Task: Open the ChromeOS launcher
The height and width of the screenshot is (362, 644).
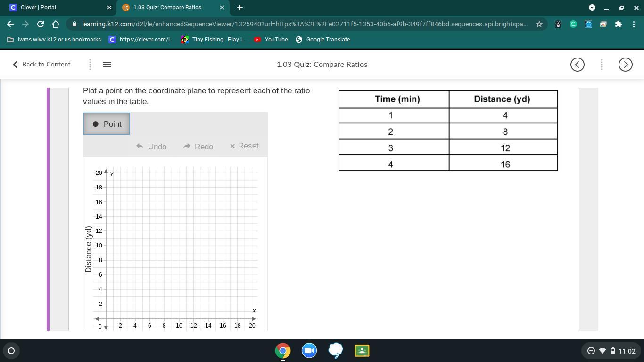Action: [11, 351]
